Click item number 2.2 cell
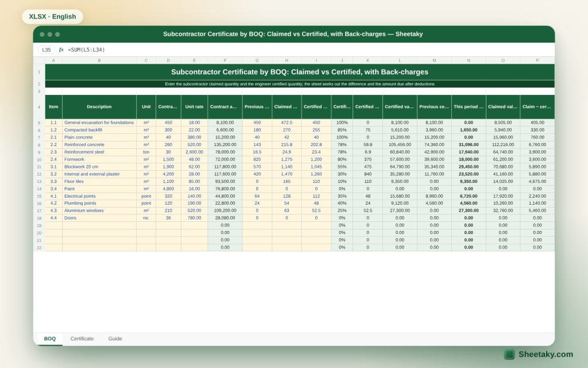Viewport: 588px width, 368px height. click(x=53, y=144)
